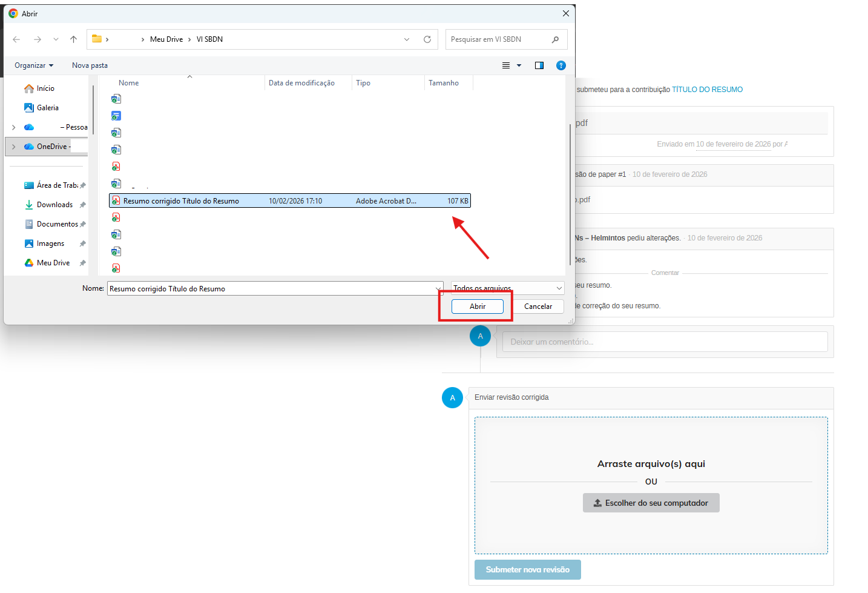Open Galeria in the navigation pane
The image size is (868, 593).
click(47, 108)
